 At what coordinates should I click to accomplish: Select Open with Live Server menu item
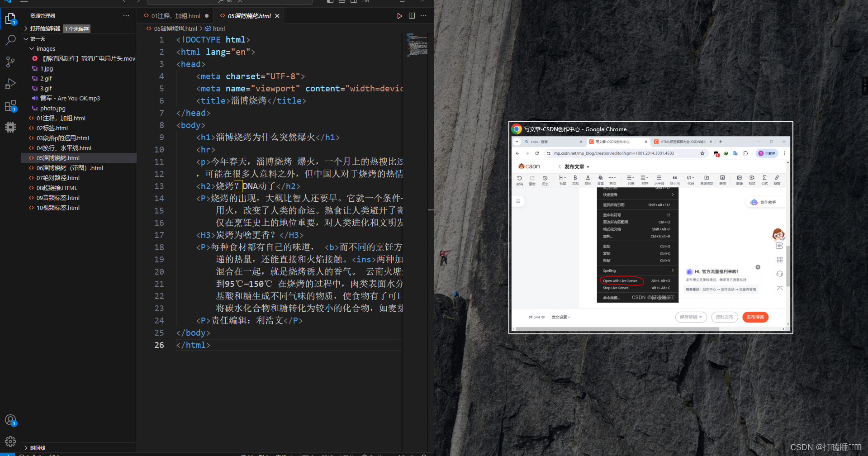click(x=621, y=280)
